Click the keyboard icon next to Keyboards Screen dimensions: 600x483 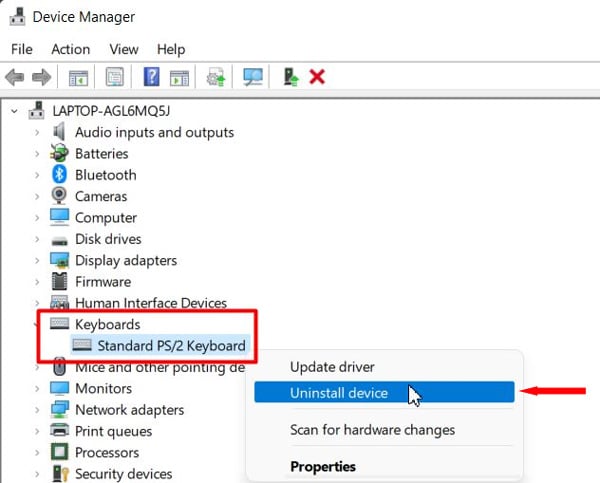click(x=59, y=323)
